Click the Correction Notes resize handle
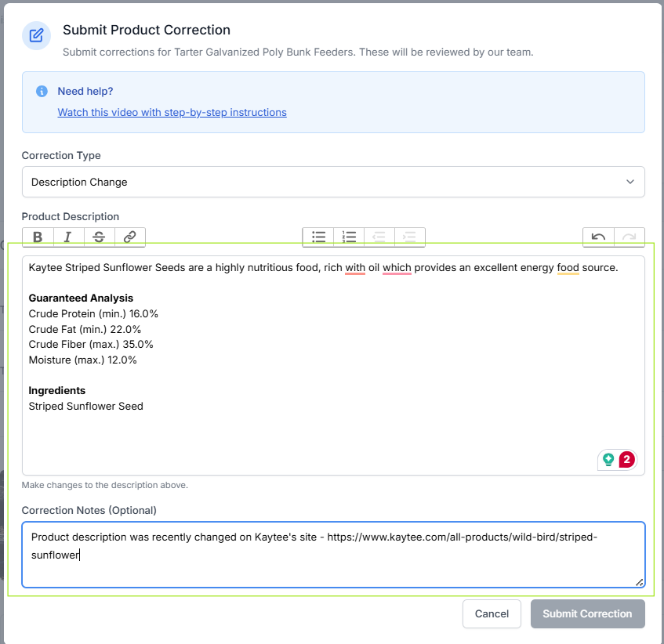The image size is (664, 644). [x=640, y=583]
